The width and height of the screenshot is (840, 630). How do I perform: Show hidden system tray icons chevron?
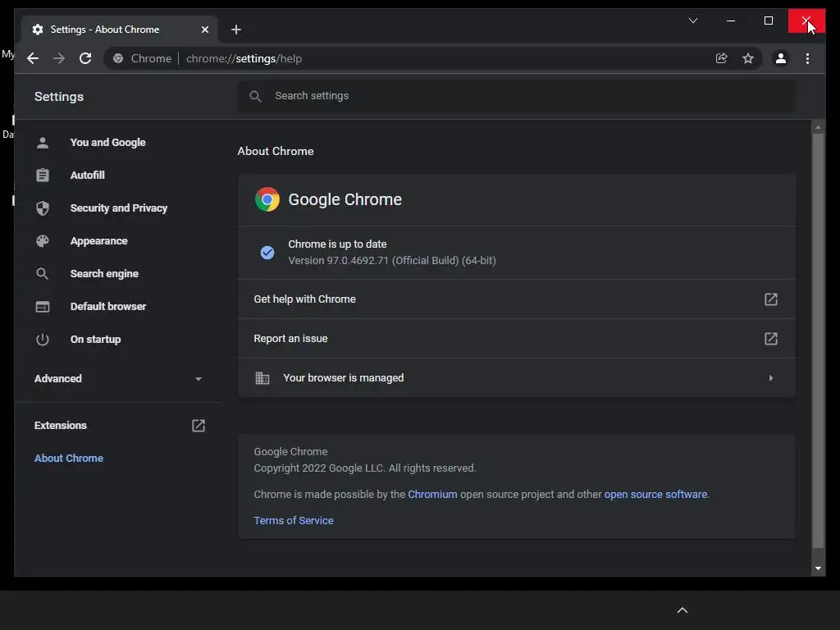pyautogui.click(x=682, y=610)
